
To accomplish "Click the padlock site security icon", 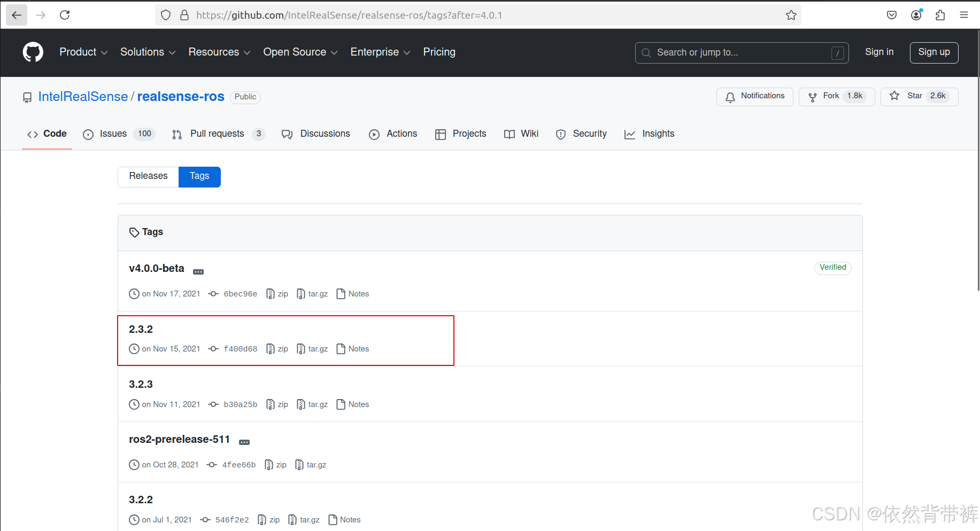I will (x=184, y=15).
